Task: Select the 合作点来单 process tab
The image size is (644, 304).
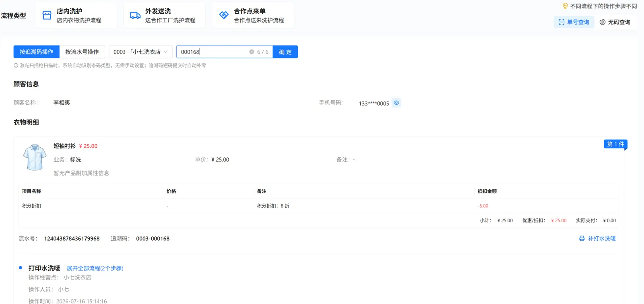Action: coord(253,15)
